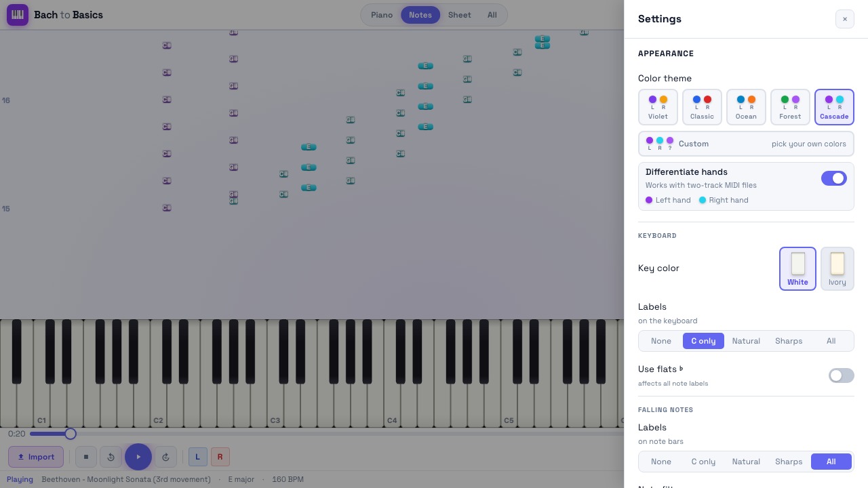Click the rewind 10 seconds icon
The image size is (868, 488).
pos(111,457)
